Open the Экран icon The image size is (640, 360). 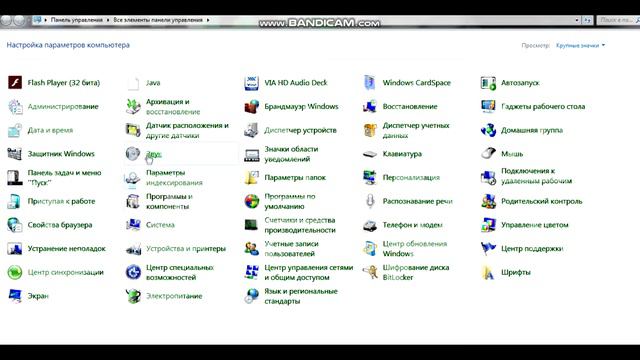[15, 296]
